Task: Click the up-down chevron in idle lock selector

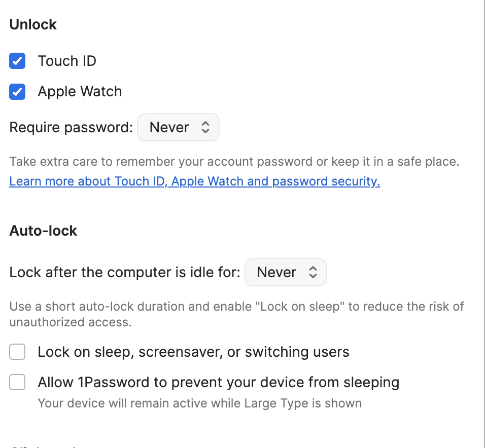Action: 313,273
